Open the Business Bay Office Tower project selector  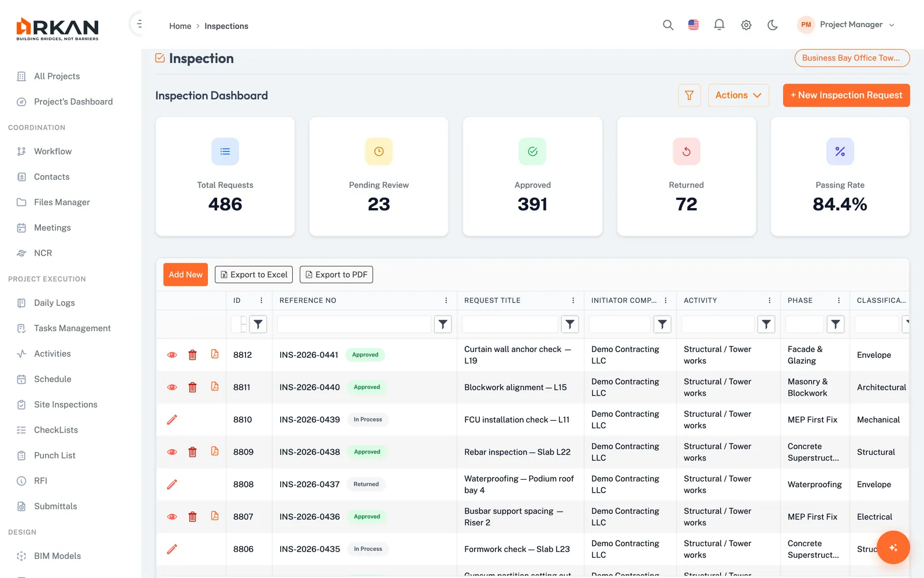[x=852, y=58]
